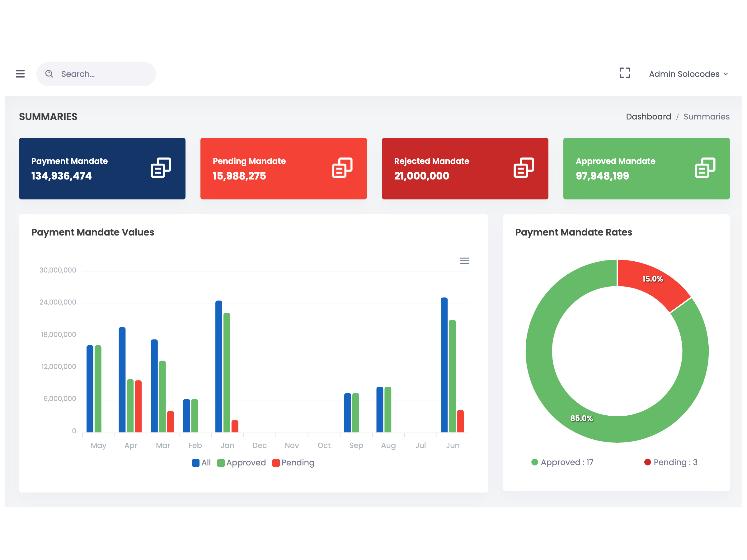Click the chevron next to Admin Solocodes
Screen dimensions: 747x560
pos(726,74)
